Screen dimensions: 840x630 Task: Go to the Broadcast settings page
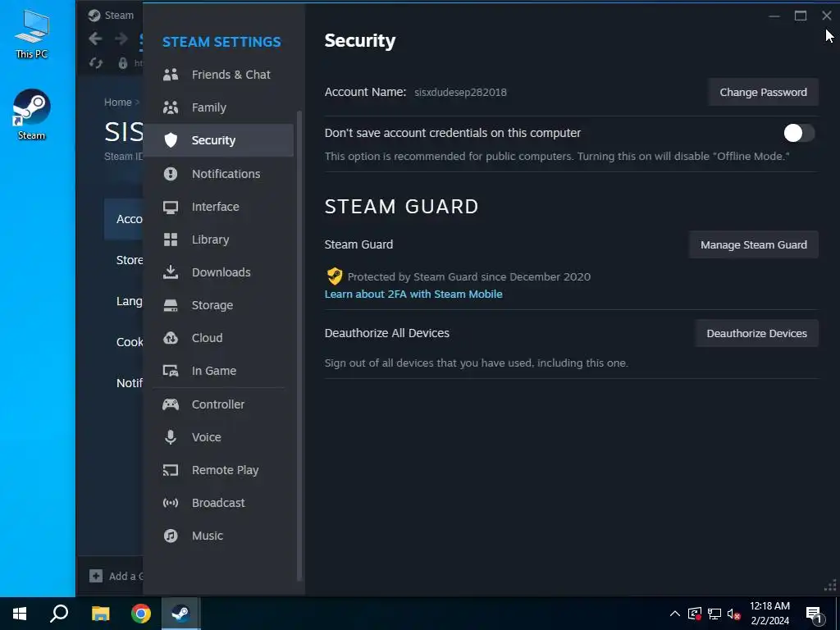[x=218, y=503]
